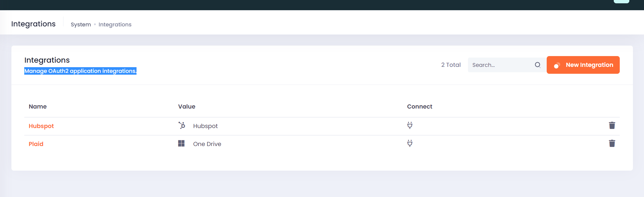Click the teal button in top bar

point(622,1)
